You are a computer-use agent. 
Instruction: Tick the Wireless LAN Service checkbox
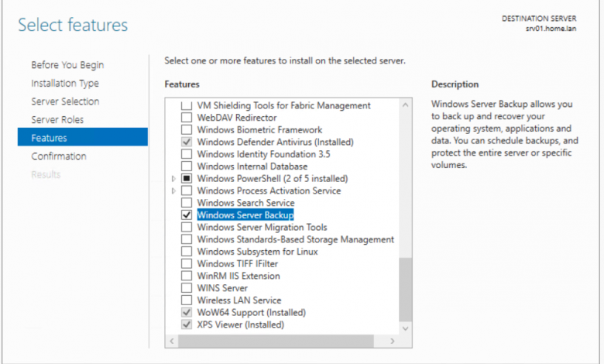(187, 300)
